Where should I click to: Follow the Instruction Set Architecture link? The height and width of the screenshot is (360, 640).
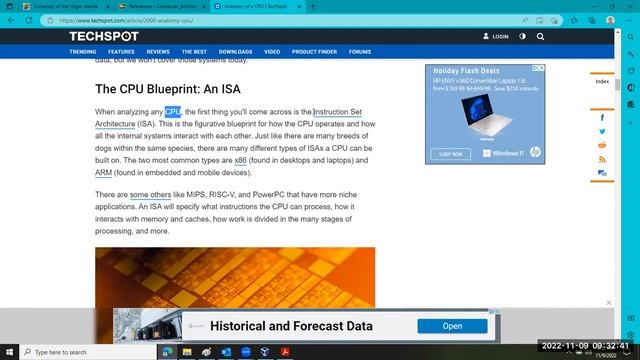(338, 112)
